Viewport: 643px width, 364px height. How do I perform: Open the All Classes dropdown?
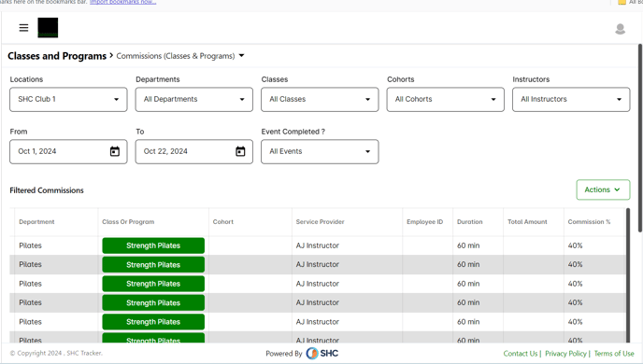[x=320, y=100]
